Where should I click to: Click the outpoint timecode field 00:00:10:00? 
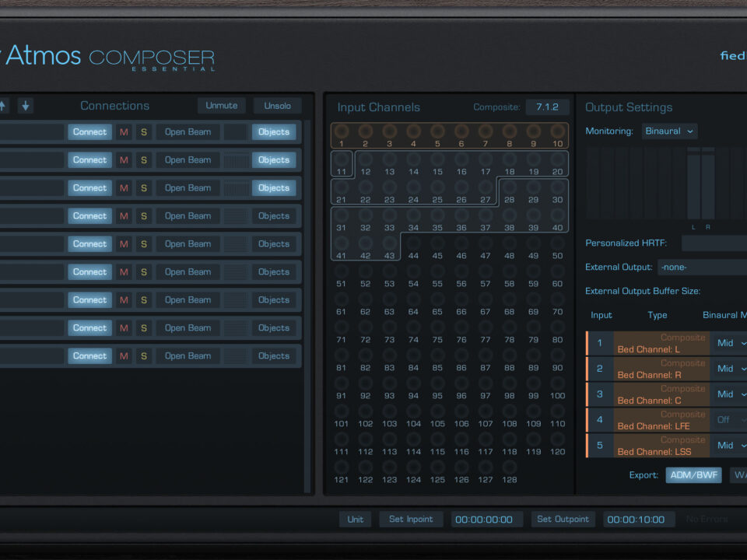(635, 520)
